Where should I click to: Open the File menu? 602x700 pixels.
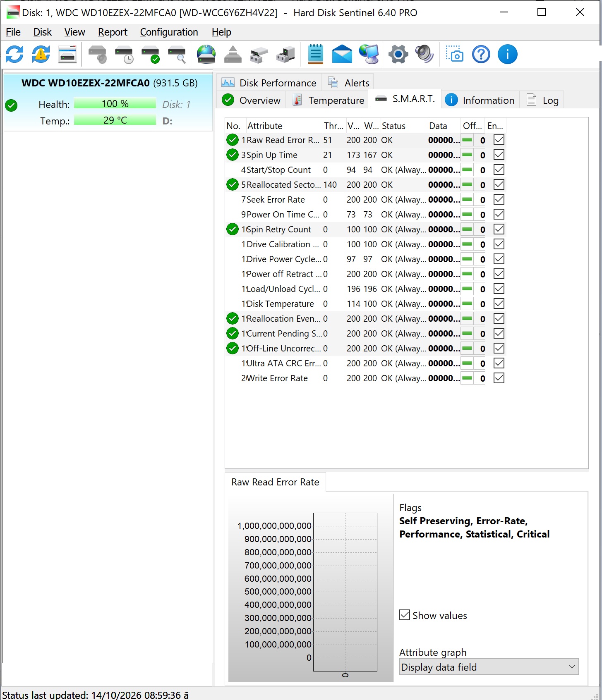[13, 32]
